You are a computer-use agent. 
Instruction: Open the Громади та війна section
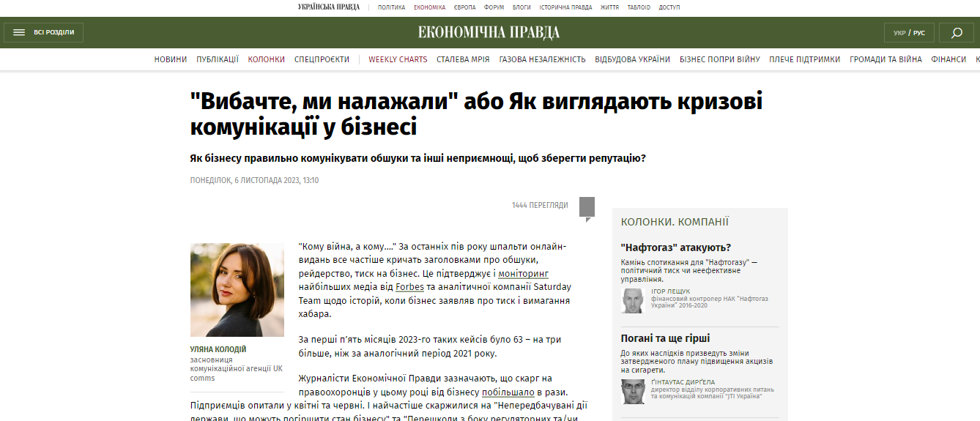point(886,59)
